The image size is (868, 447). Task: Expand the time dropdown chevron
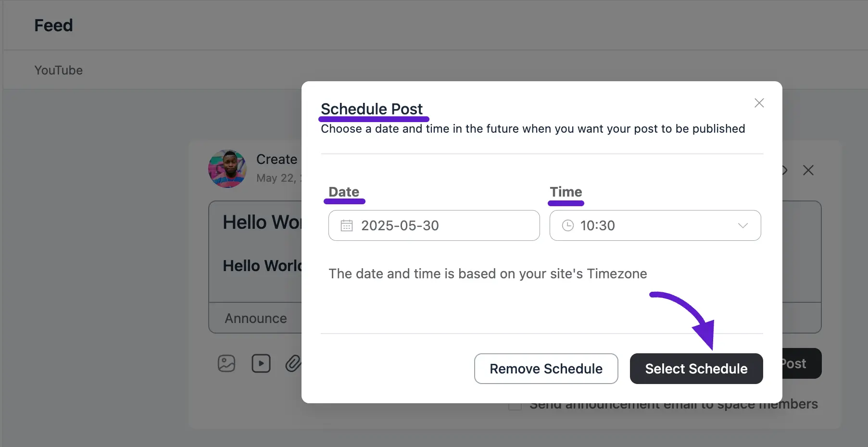point(743,225)
